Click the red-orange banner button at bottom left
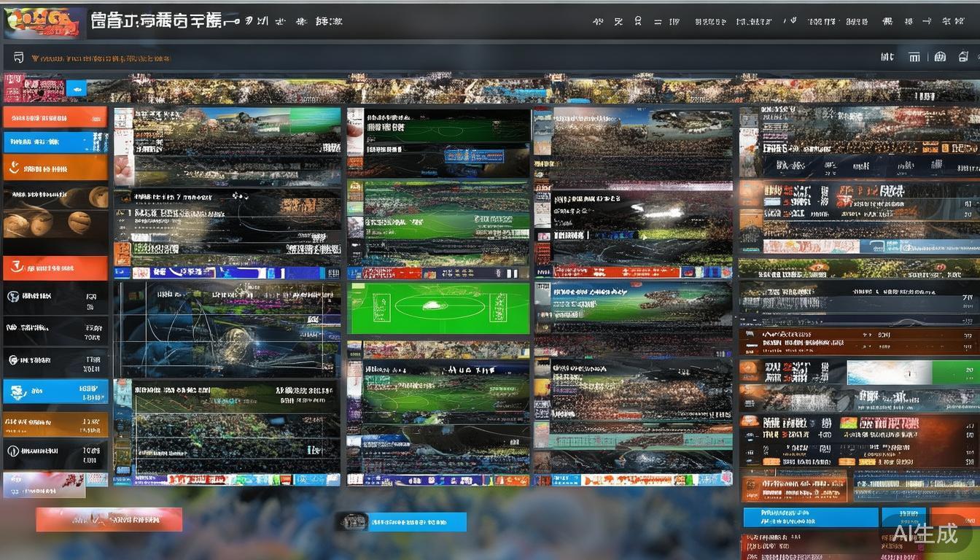Viewport: 980px width, 560px height. [x=109, y=519]
